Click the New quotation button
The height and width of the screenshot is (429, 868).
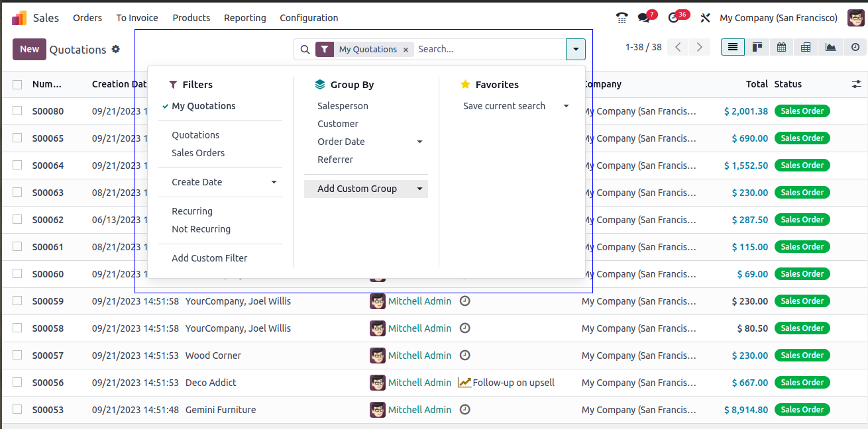29,49
